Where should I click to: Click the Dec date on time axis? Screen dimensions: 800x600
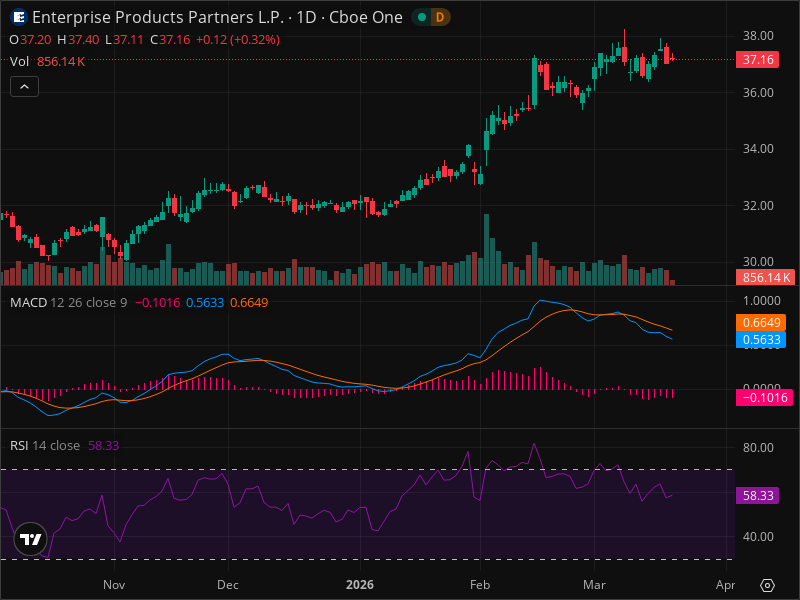tap(228, 585)
